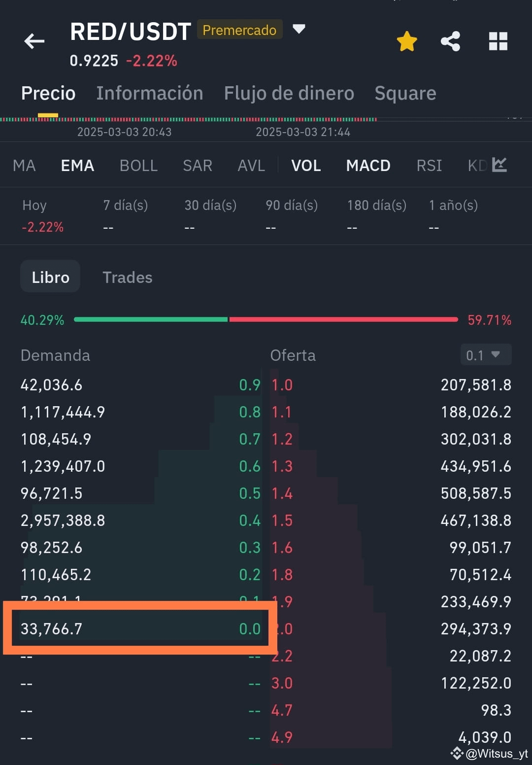Select the 110,465.2 bid row
Image resolution: width=532 pixels, height=765 pixels.
tap(140, 574)
